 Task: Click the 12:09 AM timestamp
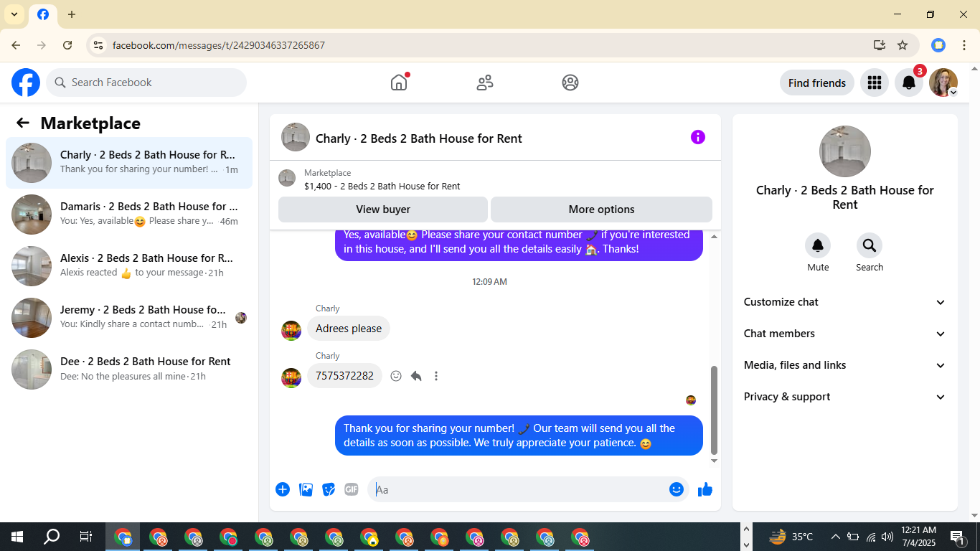click(x=489, y=282)
